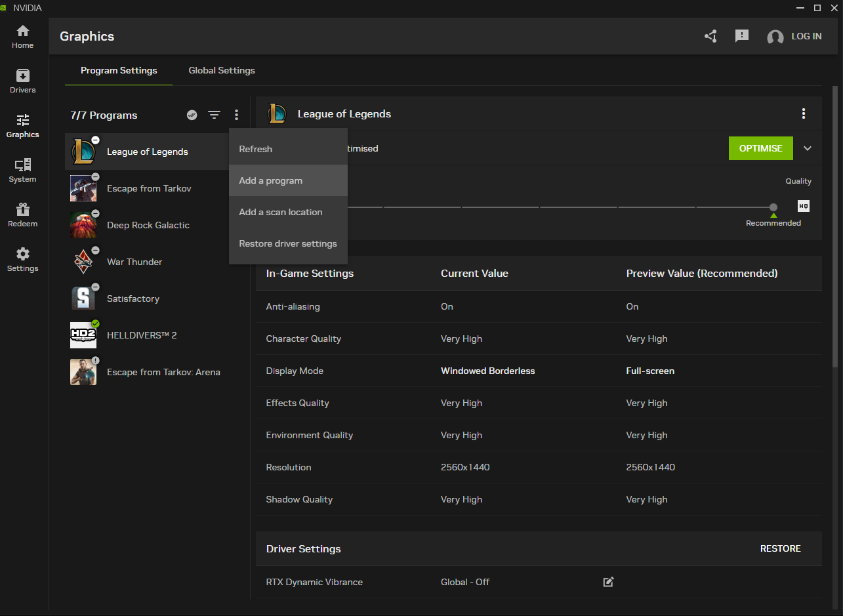Click the Environment Quality label
843x616 pixels.
310,435
